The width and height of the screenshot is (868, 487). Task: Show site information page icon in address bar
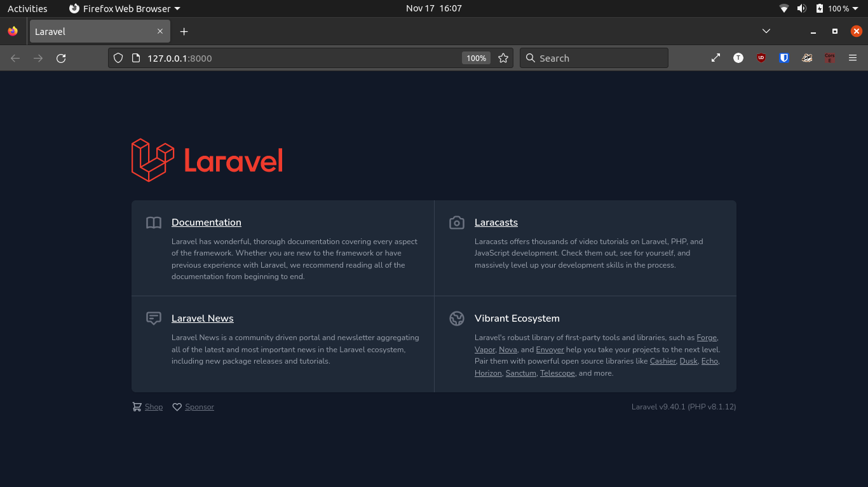click(x=135, y=58)
